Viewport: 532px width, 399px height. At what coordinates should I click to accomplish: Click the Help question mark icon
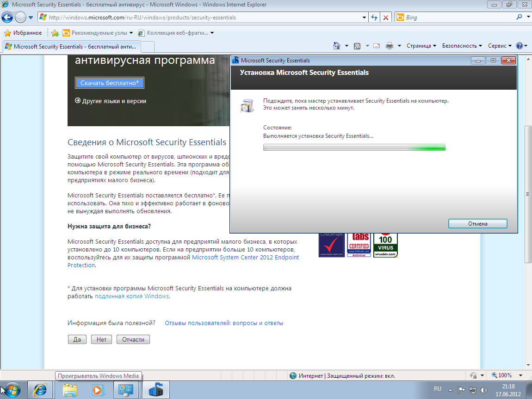pos(520,46)
